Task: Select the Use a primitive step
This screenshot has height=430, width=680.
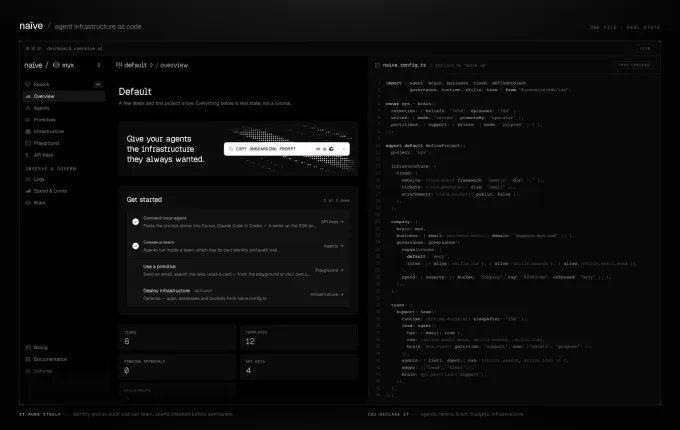Action: [x=238, y=270]
